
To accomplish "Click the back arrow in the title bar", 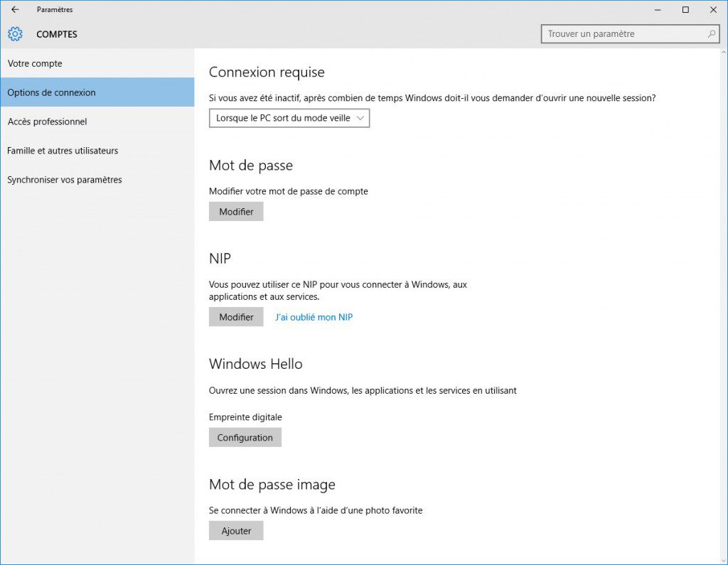I will click(x=16, y=9).
